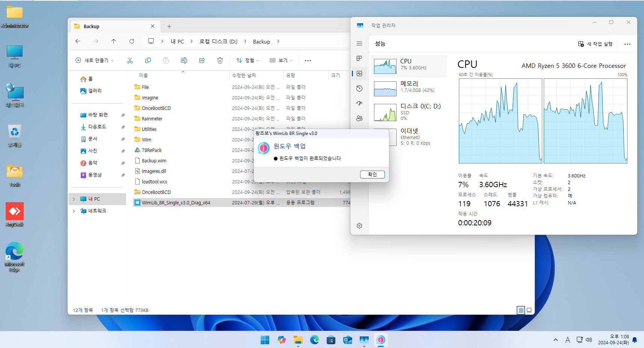Show hidden system tray icons chevron

coord(556,340)
